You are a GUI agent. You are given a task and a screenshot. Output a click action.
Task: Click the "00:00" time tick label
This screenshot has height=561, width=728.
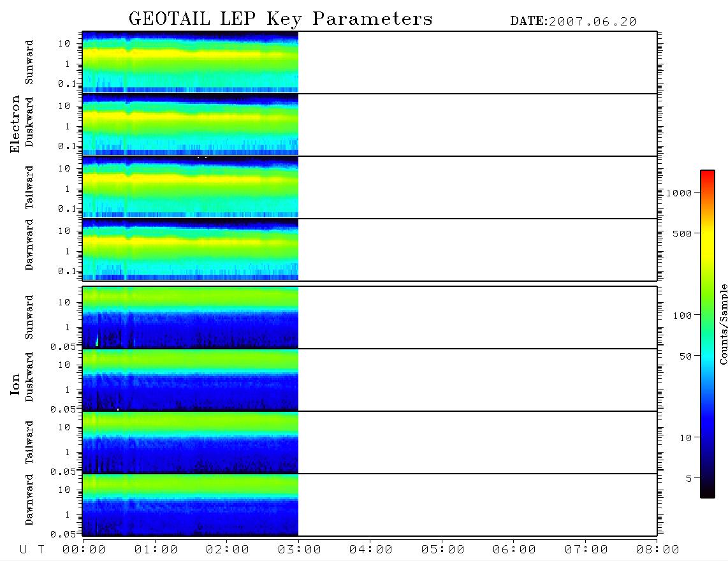coord(84,550)
